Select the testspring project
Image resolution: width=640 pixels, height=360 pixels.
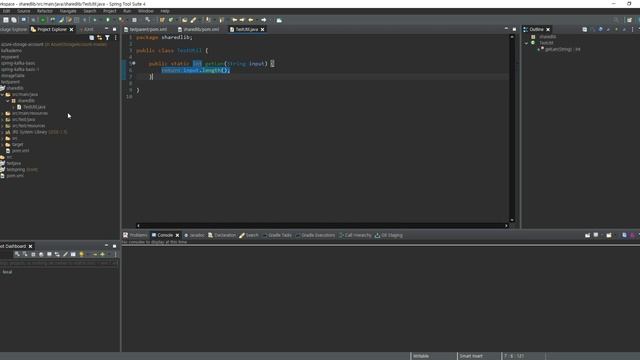coord(16,169)
